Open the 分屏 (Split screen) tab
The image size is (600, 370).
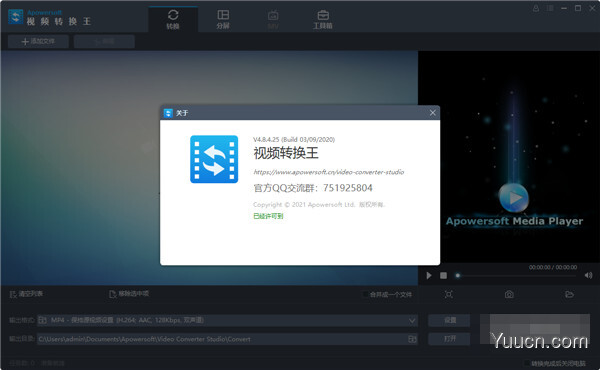click(223, 19)
